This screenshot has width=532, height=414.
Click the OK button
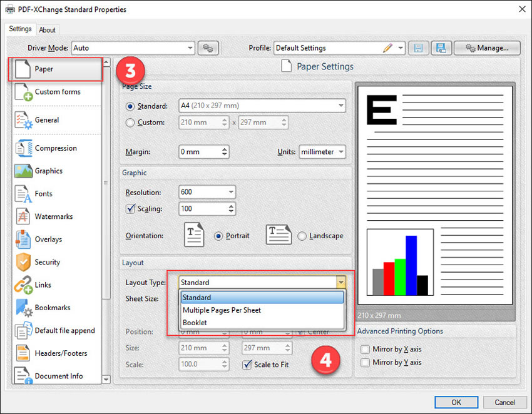tap(456, 403)
